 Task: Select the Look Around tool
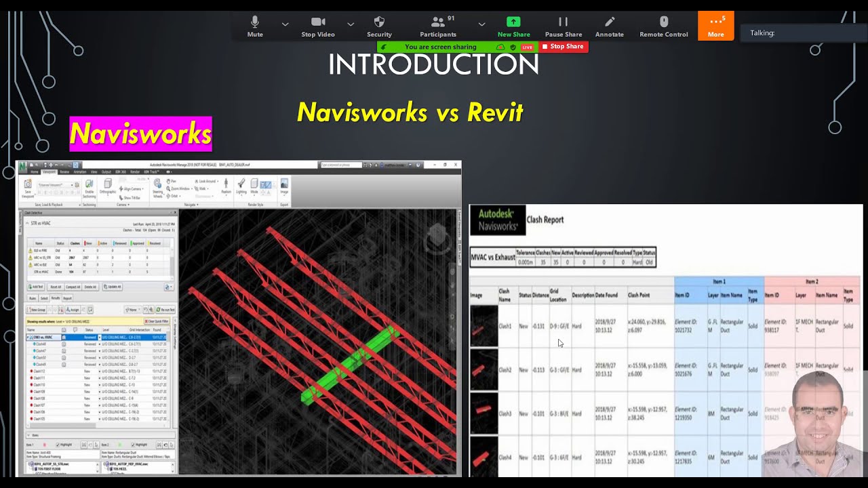[x=206, y=181]
